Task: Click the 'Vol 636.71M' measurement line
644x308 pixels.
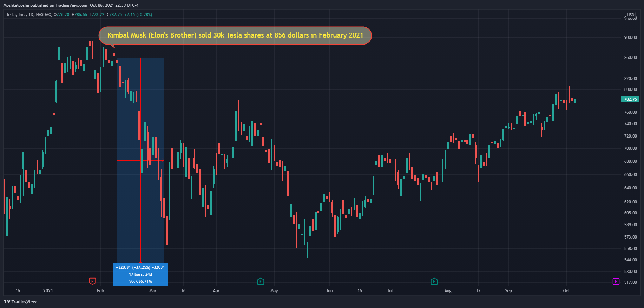Action: point(140,281)
